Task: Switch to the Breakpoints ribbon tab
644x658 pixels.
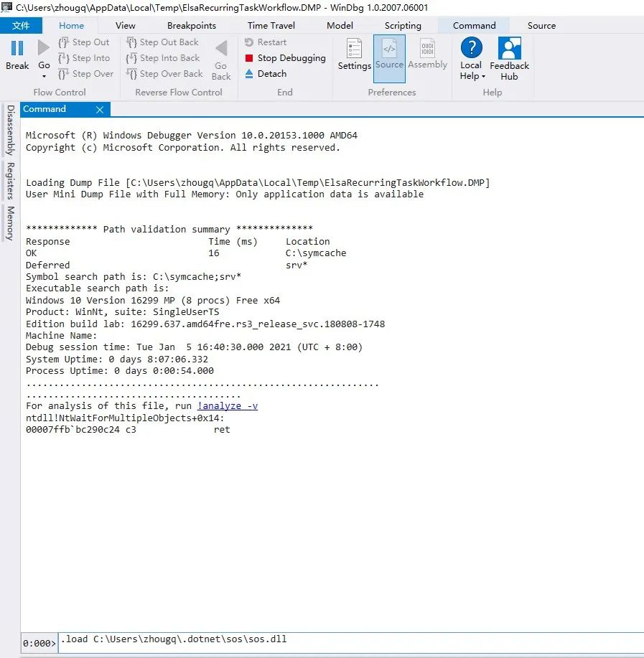Action: pyautogui.click(x=192, y=26)
